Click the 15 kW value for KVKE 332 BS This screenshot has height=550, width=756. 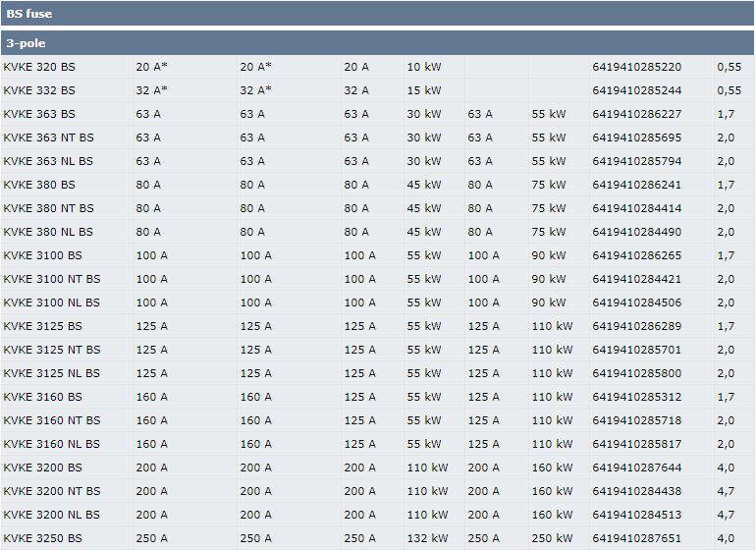pyautogui.click(x=424, y=90)
